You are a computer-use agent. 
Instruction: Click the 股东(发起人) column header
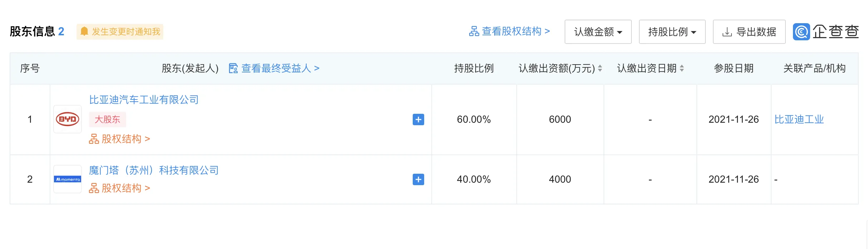(190, 68)
